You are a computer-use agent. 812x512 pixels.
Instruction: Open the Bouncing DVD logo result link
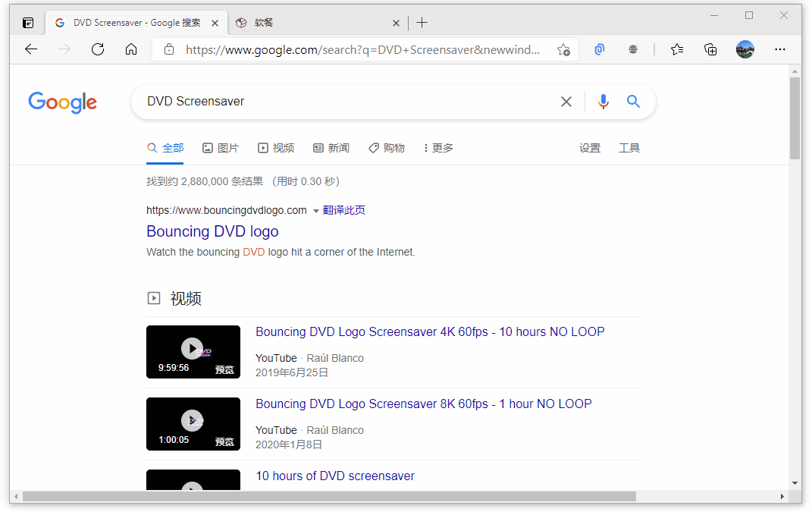coord(212,231)
